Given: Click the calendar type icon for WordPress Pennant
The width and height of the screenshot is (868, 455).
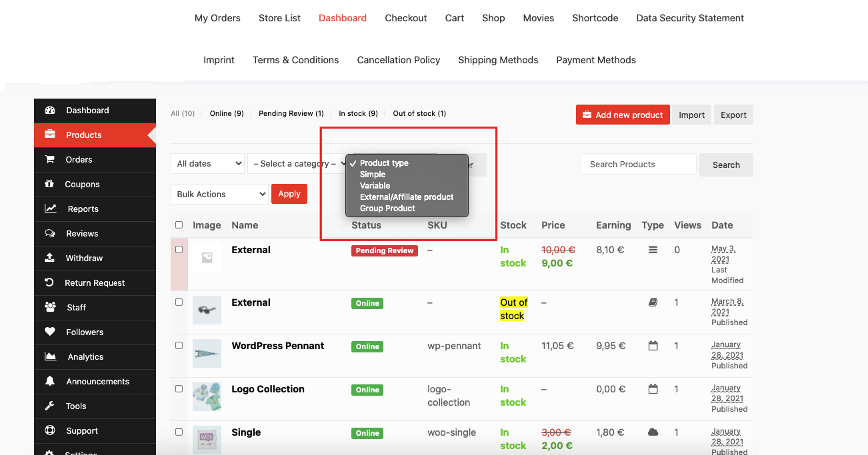Looking at the screenshot, I should pyautogui.click(x=653, y=346).
